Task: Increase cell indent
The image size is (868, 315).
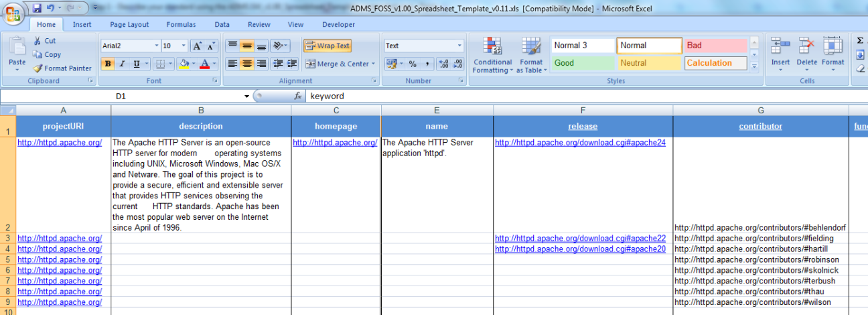Action: pos(292,64)
